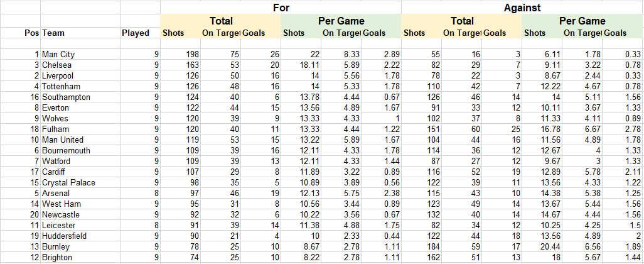This screenshot has width=644, height=264.
Task: Select the Crystal Palace team cell
Action: click(x=80, y=182)
